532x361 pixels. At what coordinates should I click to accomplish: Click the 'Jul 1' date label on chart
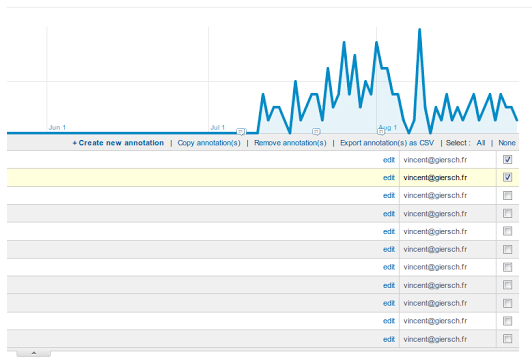[x=217, y=127]
